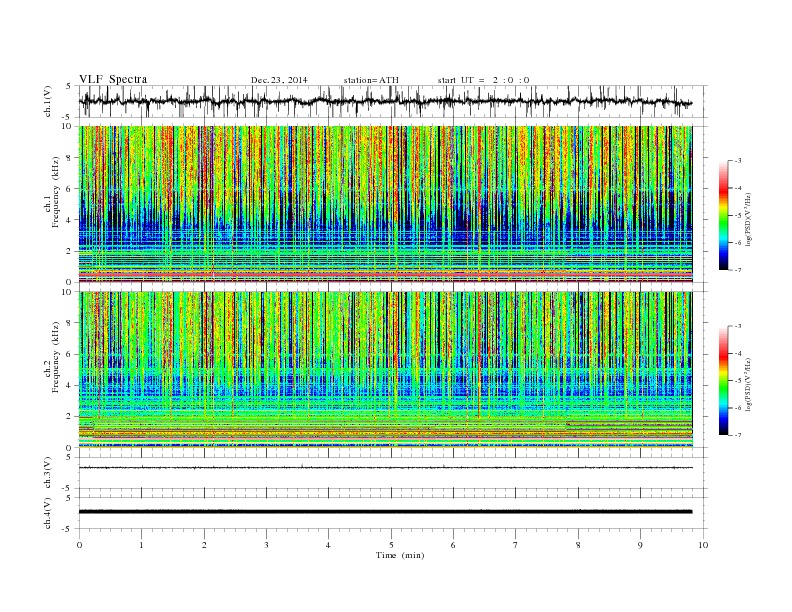Click the 'station=ATH' label
The image size is (792, 612).
[371, 80]
